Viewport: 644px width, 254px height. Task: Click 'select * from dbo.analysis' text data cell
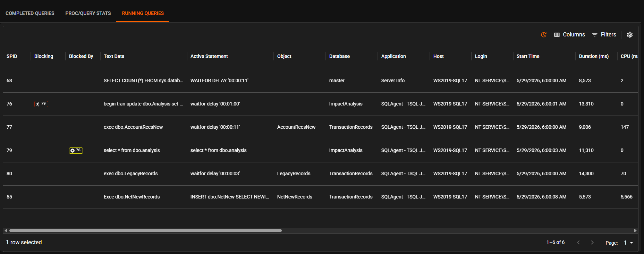point(132,150)
